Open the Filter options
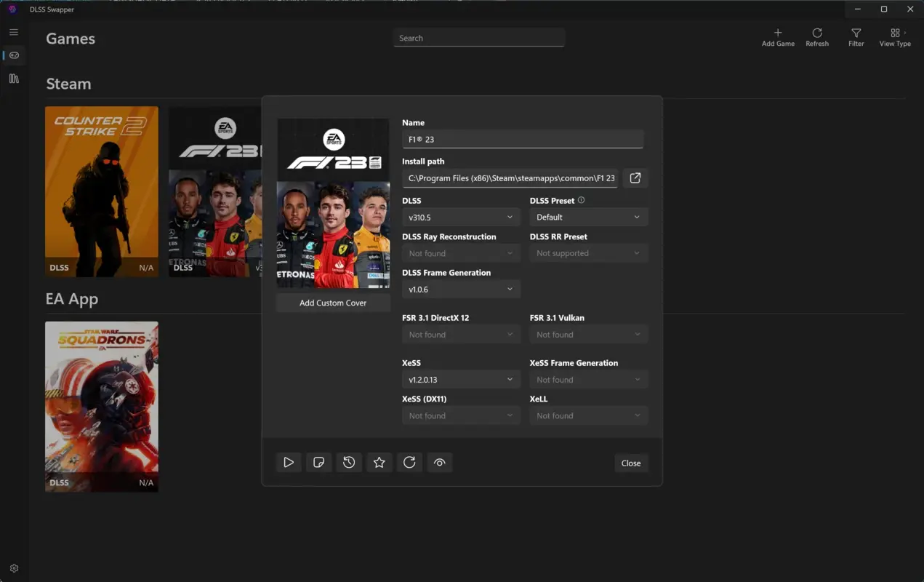This screenshot has height=582, width=924. pyautogui.click(x=856, y=37)
